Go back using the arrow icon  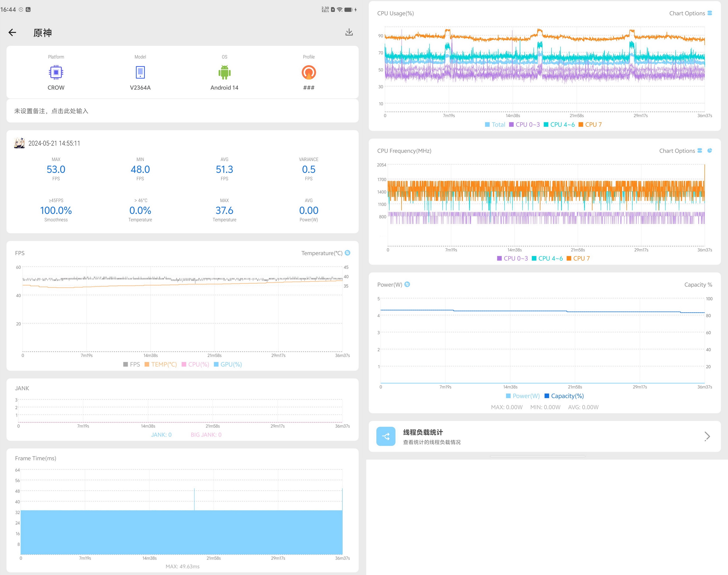click(x=12, y=32)
